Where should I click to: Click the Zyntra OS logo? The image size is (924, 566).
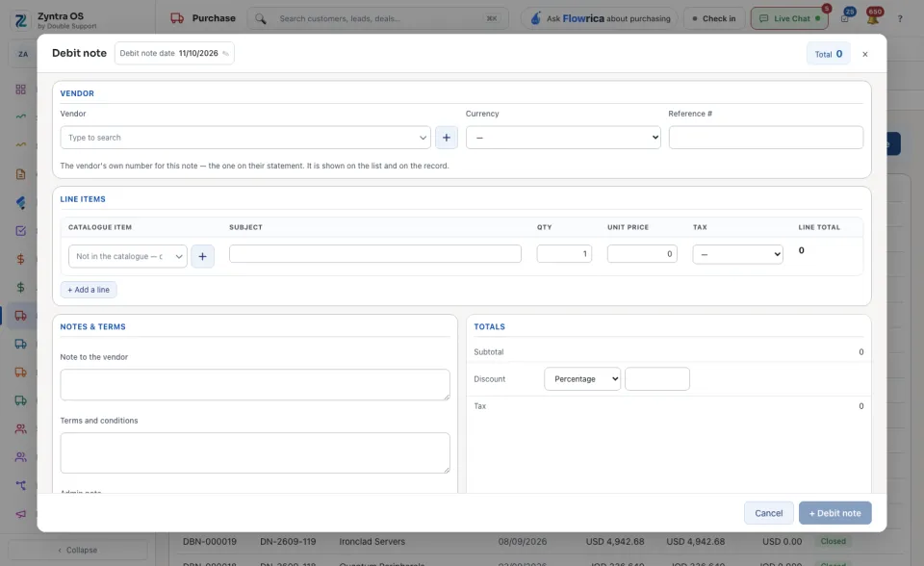coord(21,20)
